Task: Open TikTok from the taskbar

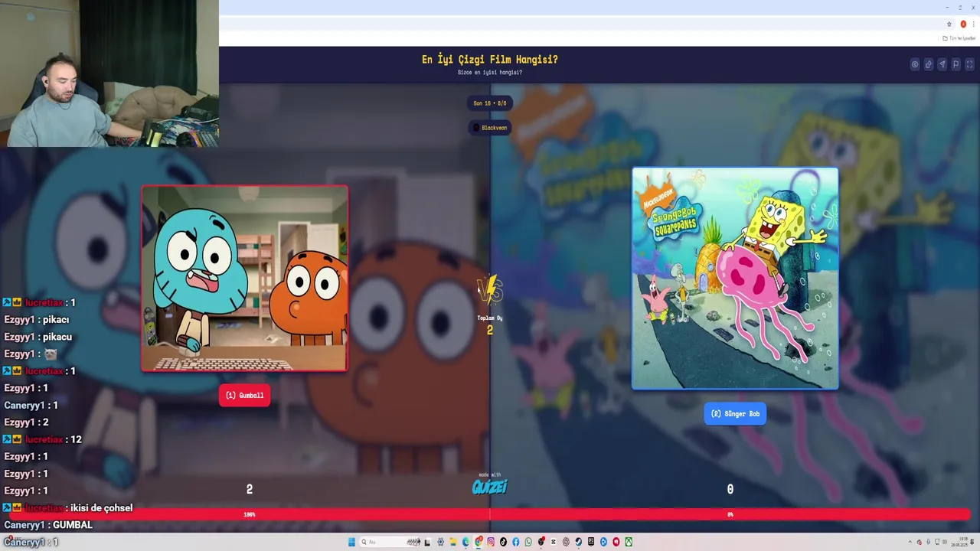Action: (503, 542)
